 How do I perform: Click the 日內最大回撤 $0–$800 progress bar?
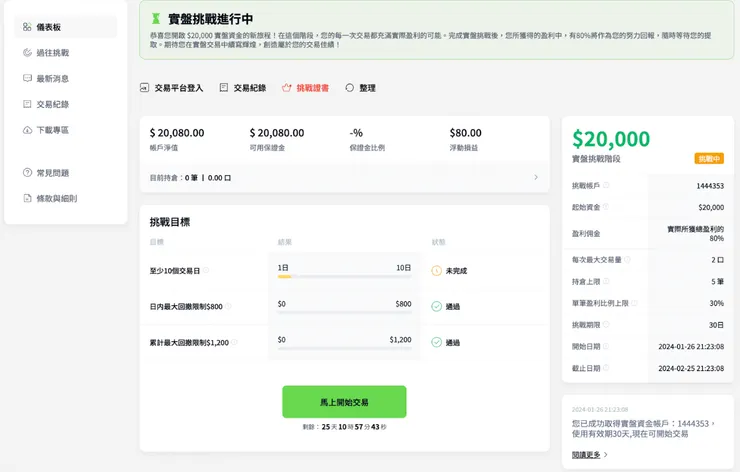[x=345, y=312]
